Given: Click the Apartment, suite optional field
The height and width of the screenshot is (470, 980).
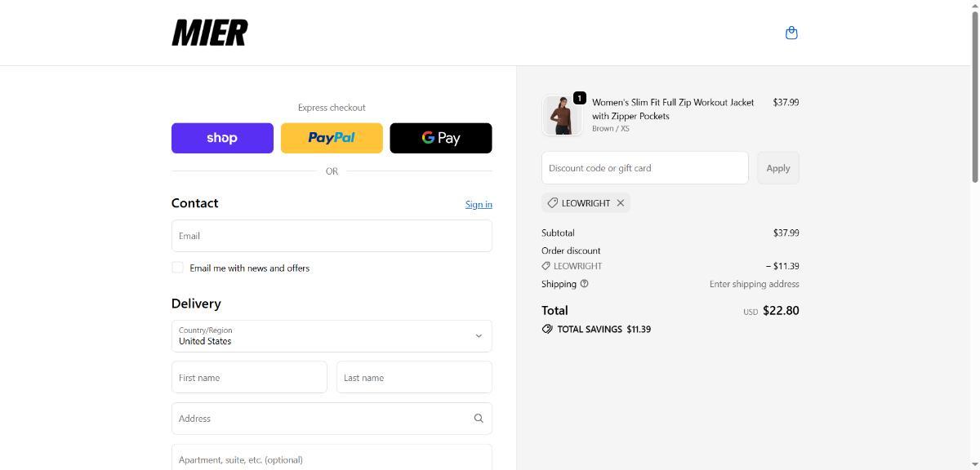Looking at the screenshot, I should pyautogui.click(x=332, y=459).
